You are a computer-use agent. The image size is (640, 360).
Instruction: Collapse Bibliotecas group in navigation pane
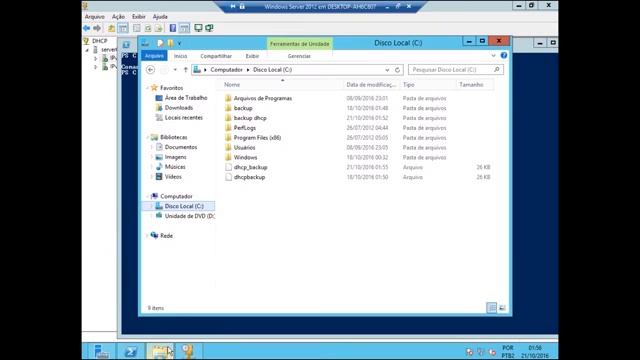[147, 137]
